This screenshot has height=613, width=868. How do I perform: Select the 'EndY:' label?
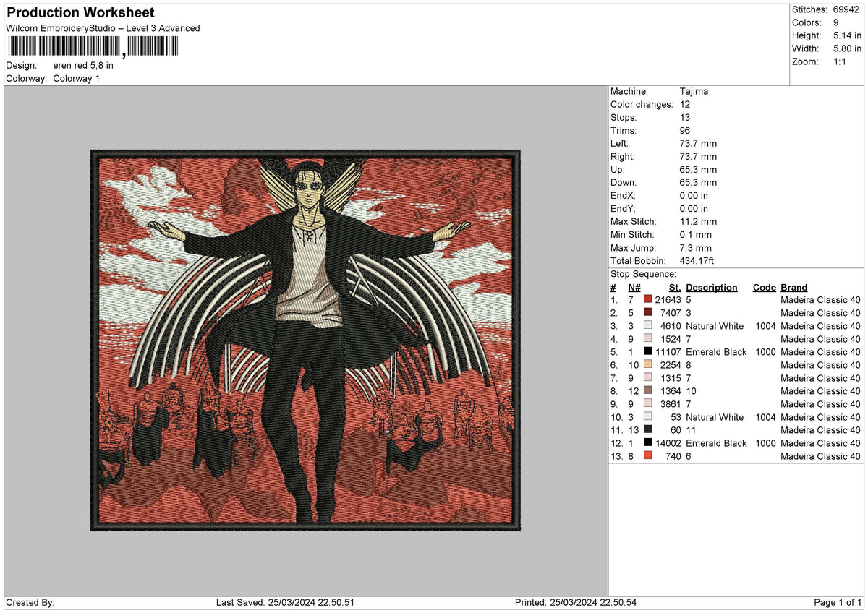(x=624, y=208)
